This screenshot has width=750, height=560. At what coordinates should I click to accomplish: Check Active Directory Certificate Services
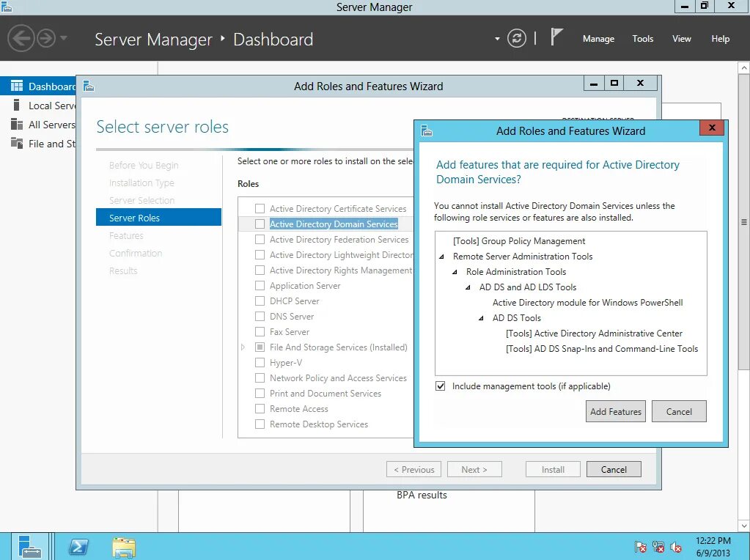click(260, 208)
